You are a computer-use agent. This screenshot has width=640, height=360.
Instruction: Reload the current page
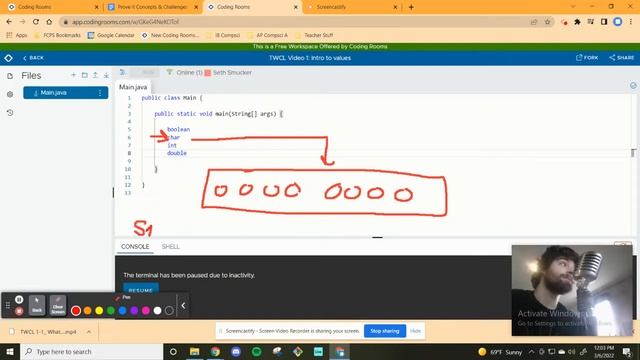(x=36, y=22)
